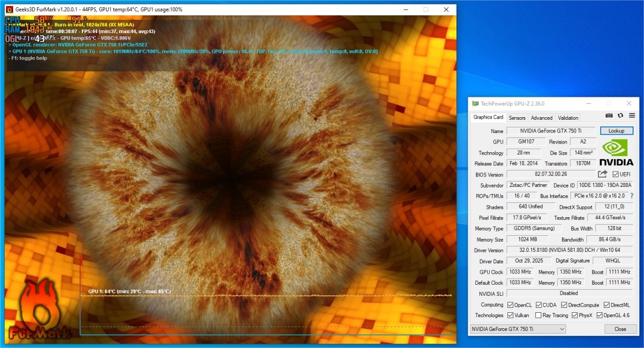The height and width of the screenshot is (348, 644).
Task: Open the GPU-Z hamburger menu
Action: (x=632, y=115)
